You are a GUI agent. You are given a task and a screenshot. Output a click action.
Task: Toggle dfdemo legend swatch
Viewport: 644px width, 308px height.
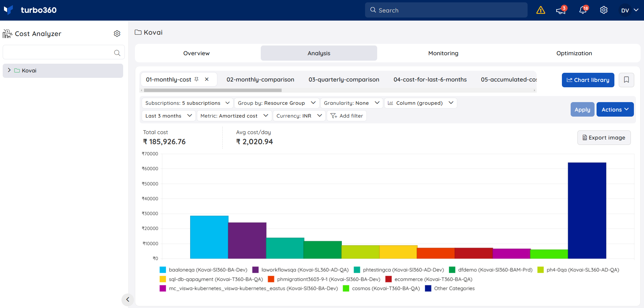point(452,270)
